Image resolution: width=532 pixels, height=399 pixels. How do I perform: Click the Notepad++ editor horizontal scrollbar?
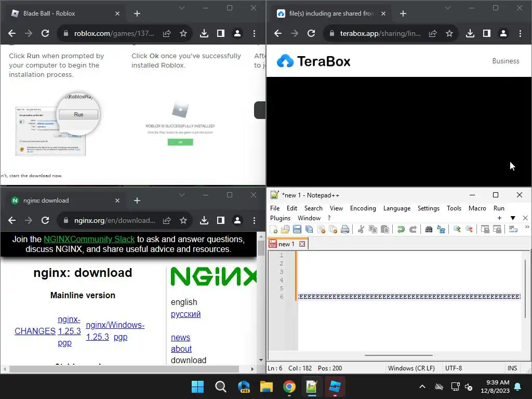398,355
